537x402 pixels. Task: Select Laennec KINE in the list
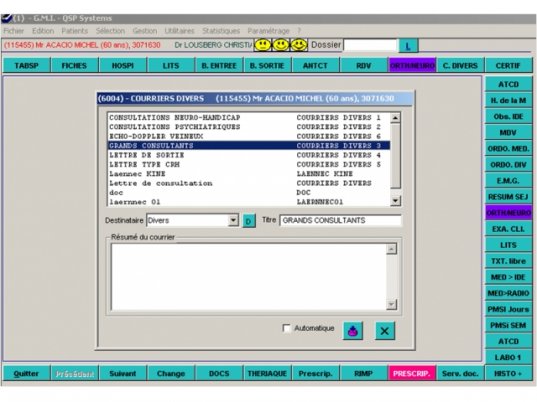tap(249, 174)
